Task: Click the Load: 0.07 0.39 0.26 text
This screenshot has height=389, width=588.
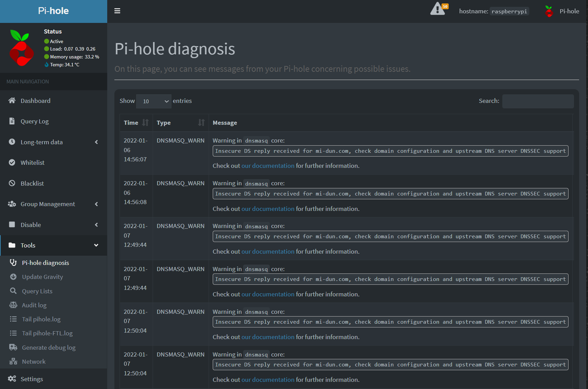Action: tap(73, 49)
